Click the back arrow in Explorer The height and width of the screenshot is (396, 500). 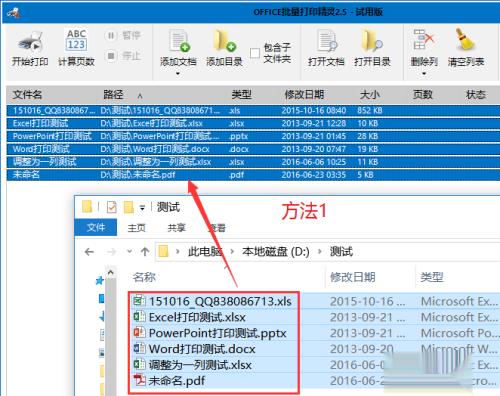pos(89,252)
